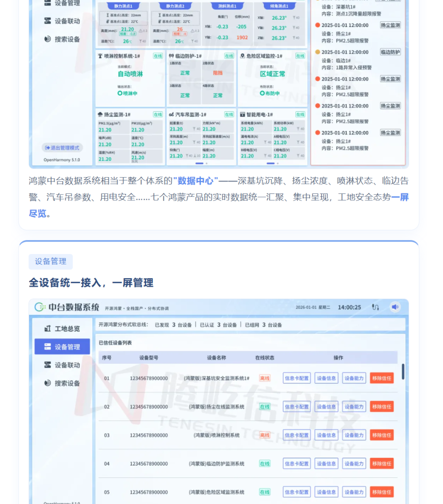Screen dimensions: 443x504
Task: Click the 工地总览 sidebar icon
Action: pyautogui.click(x=48, y=328)
